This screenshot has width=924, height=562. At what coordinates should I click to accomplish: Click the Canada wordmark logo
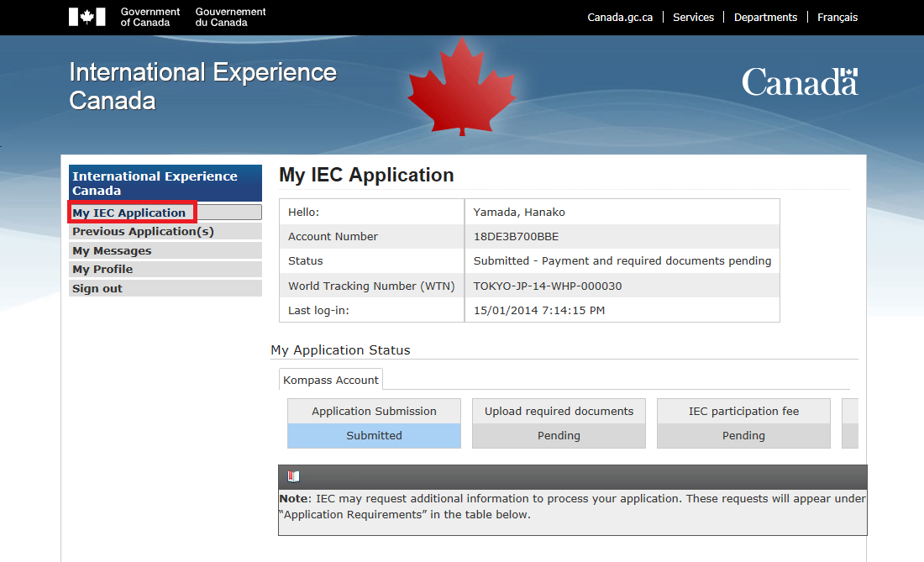coord(800,81)
